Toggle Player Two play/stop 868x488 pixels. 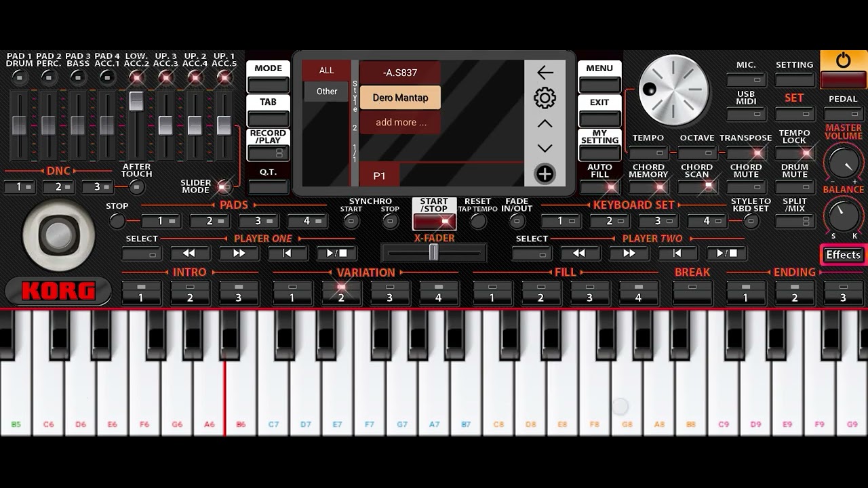(726, 253)
